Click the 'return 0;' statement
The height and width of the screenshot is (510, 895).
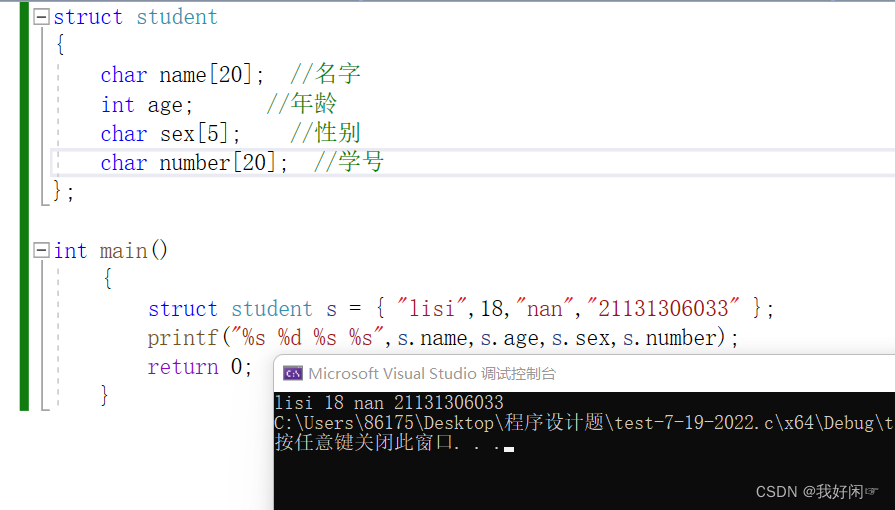coord(200,367)
